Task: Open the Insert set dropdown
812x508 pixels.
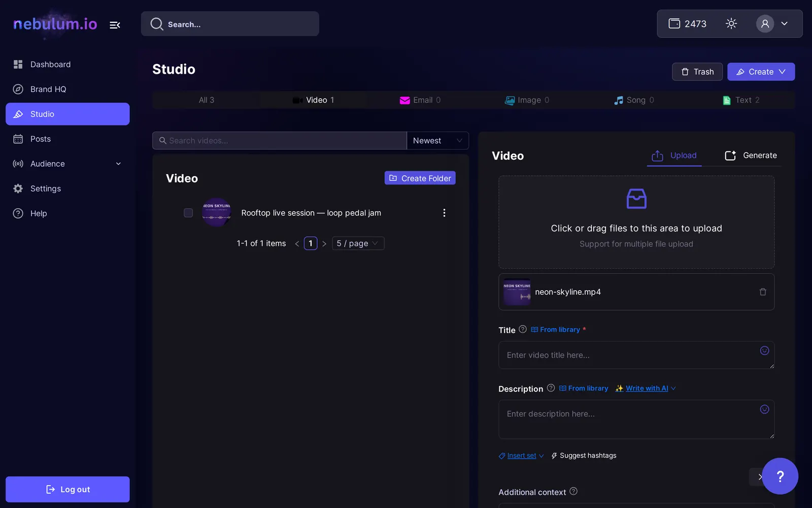Action: 521,456
